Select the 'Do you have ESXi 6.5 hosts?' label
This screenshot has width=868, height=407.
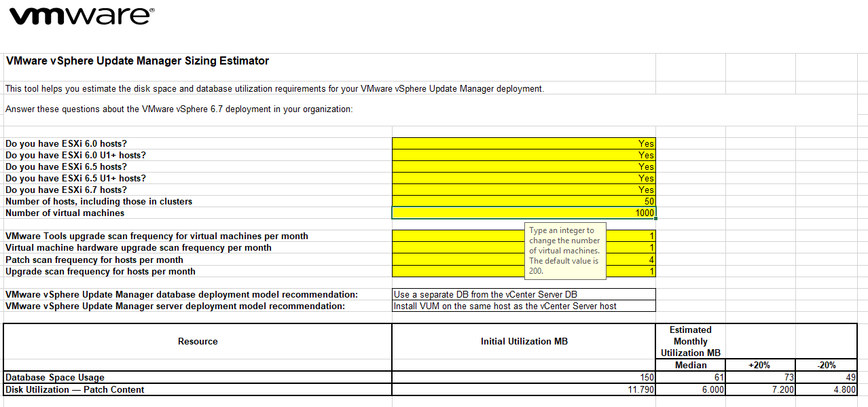66,166
